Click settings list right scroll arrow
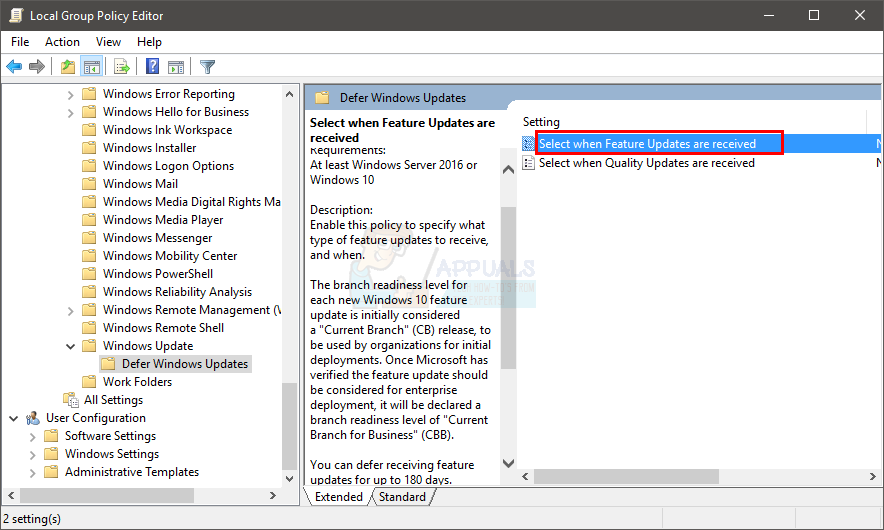Screen dimensions: 884x530 (x=873, y=476)
